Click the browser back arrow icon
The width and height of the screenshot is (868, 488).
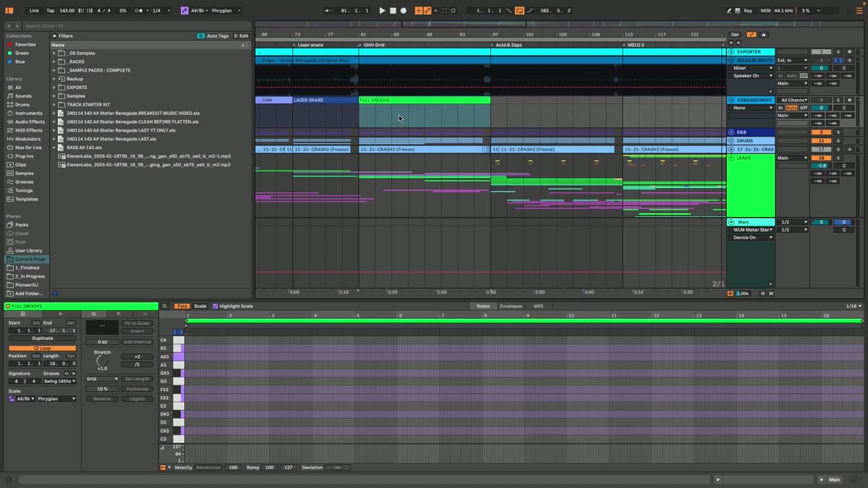(x=9, y=26)
